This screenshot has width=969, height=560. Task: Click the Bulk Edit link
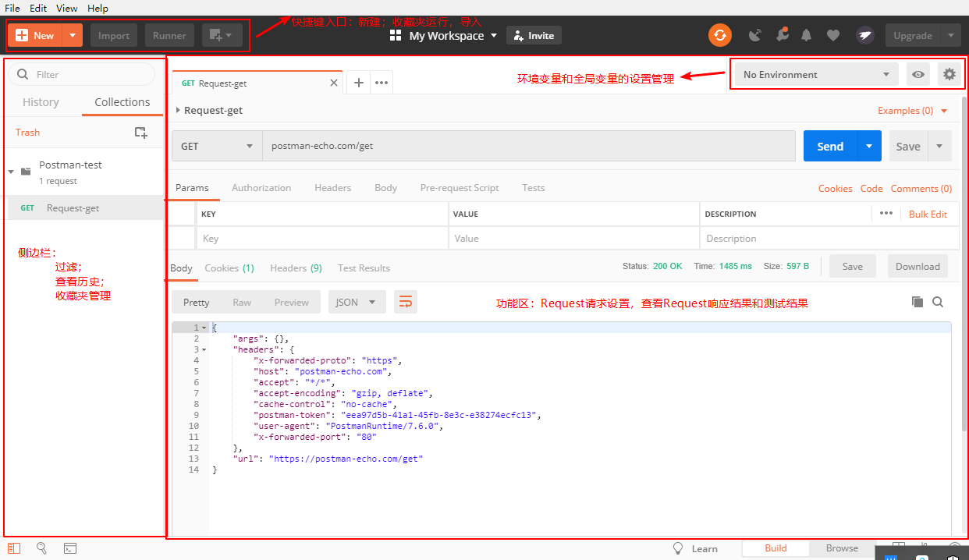coord(928,214)
